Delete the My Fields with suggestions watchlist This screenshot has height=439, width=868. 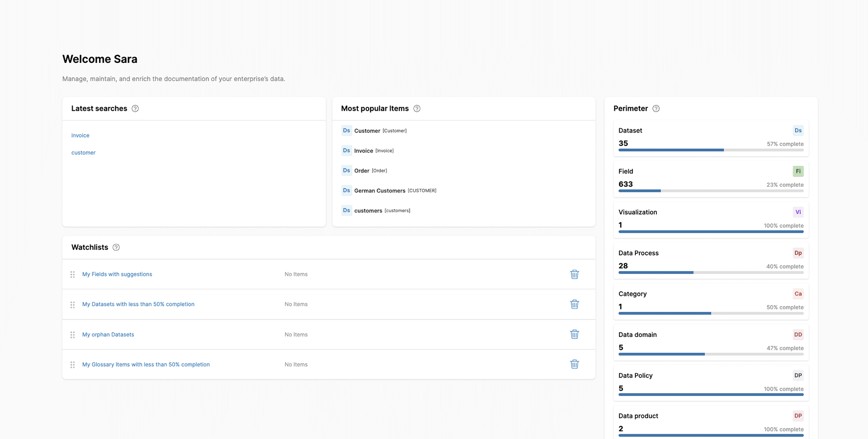(x=574, y=274)
